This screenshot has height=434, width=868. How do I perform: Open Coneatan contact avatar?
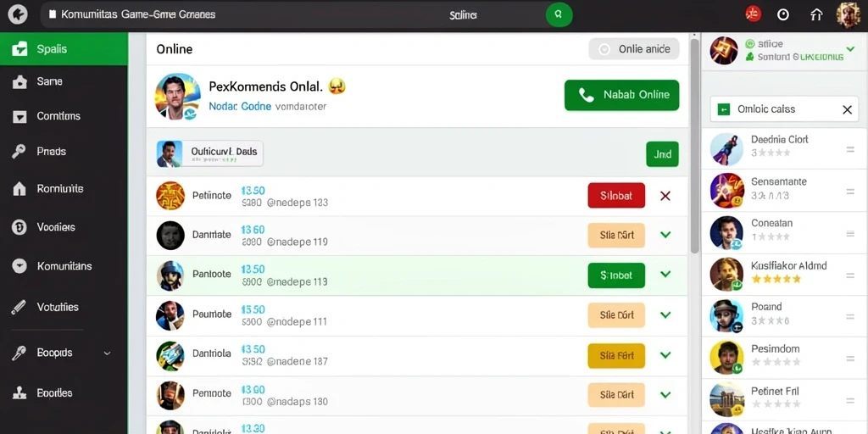tap(726, 232)
